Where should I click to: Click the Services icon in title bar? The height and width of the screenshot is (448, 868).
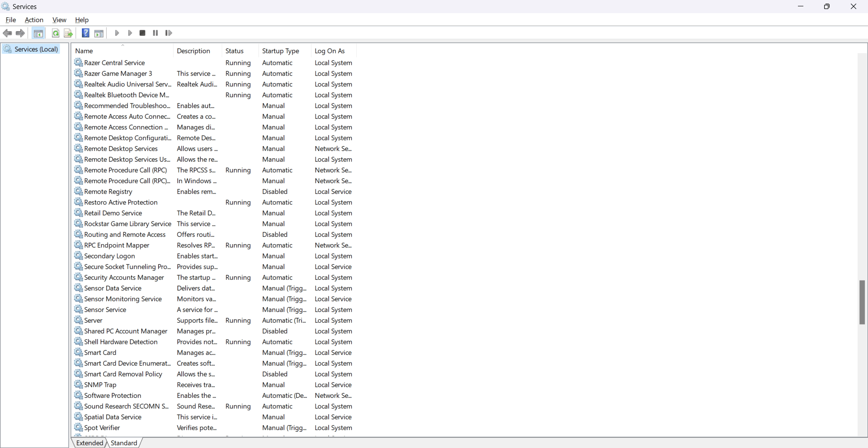coord(5,6)
